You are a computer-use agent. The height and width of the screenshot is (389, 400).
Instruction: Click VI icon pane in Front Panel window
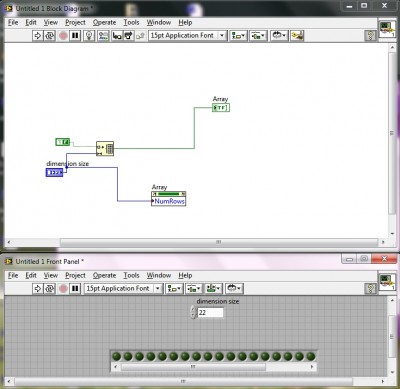[x=387, y=282]
